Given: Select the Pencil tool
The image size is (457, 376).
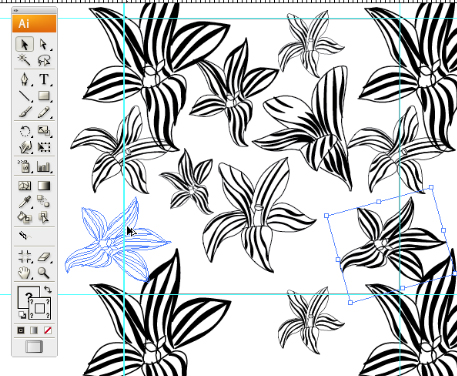Looking at the screenshot, I should pos(44,112).
